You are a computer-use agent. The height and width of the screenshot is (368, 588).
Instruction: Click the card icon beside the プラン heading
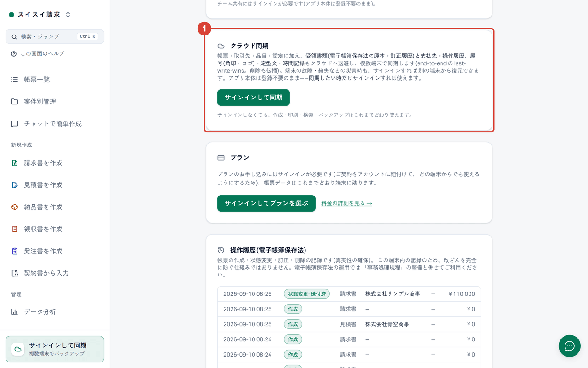tap(221, 158)
